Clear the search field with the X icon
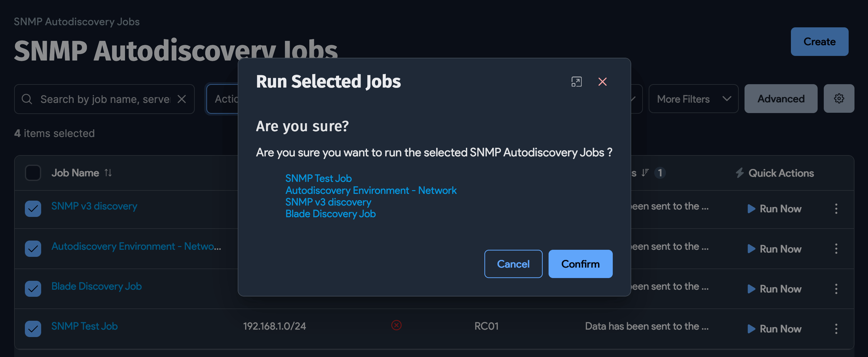The image size is (868, 357). (182, 99)
